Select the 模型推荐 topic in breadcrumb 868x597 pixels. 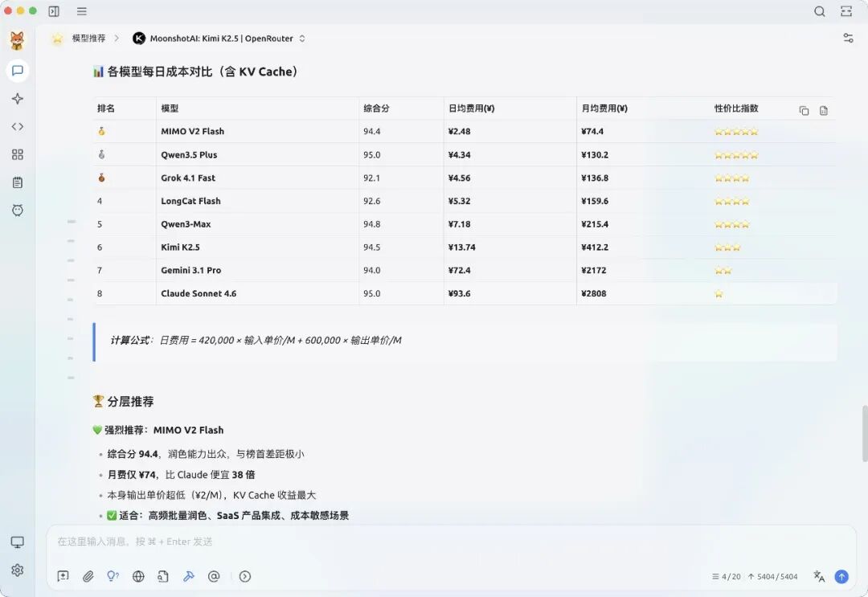click(x=88, y=38)
